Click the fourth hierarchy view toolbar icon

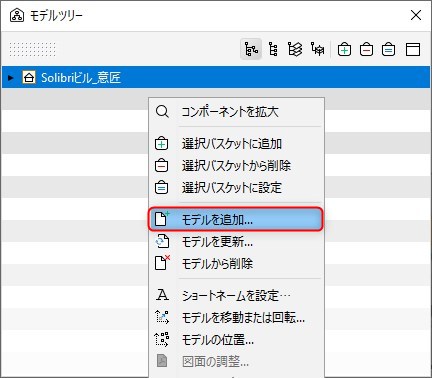click(317, 50)
